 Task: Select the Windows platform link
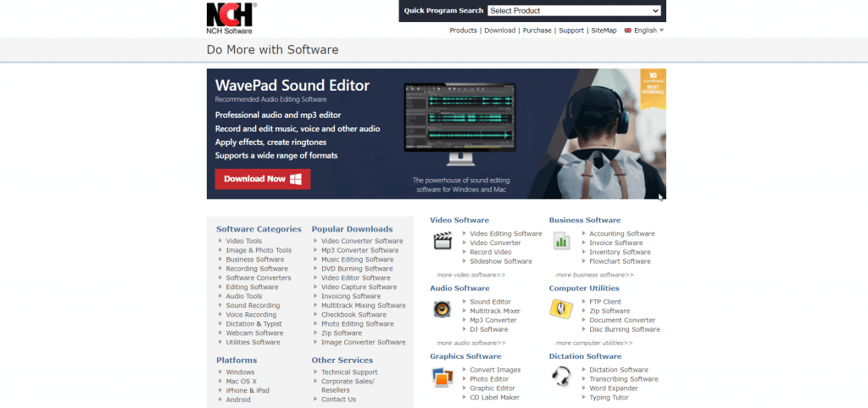[240, 372]
